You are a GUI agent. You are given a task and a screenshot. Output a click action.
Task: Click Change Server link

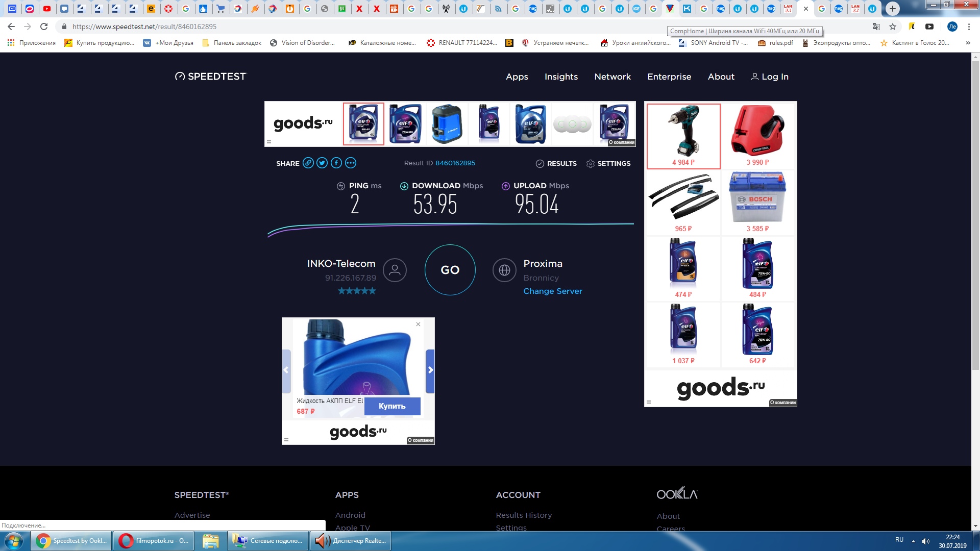coord(553,291)
